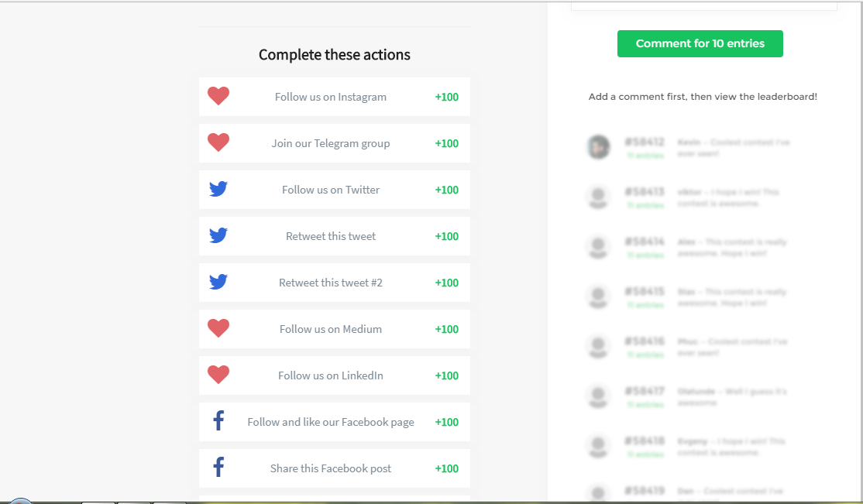
Task: Click the Facebook icon beside Follow and like our Facebook page
Action: pos(218,421)
